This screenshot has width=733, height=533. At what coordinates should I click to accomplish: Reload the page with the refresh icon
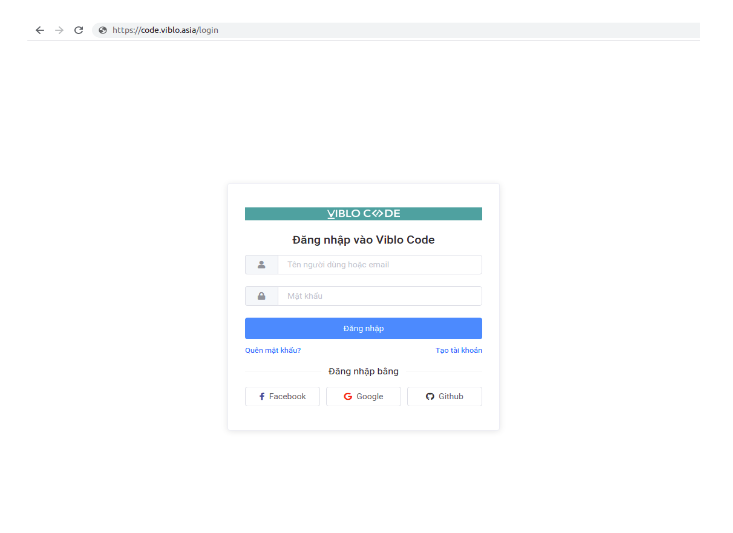79,30
